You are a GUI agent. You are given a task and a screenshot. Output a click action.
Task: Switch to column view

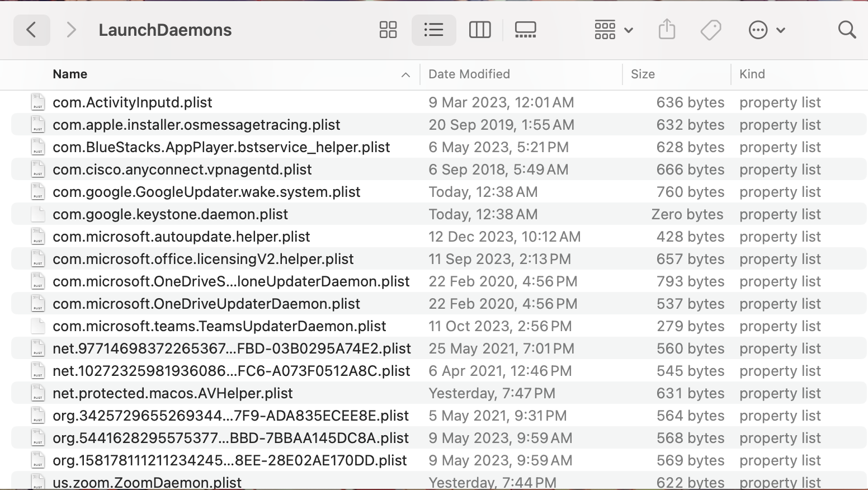[479, 30]
